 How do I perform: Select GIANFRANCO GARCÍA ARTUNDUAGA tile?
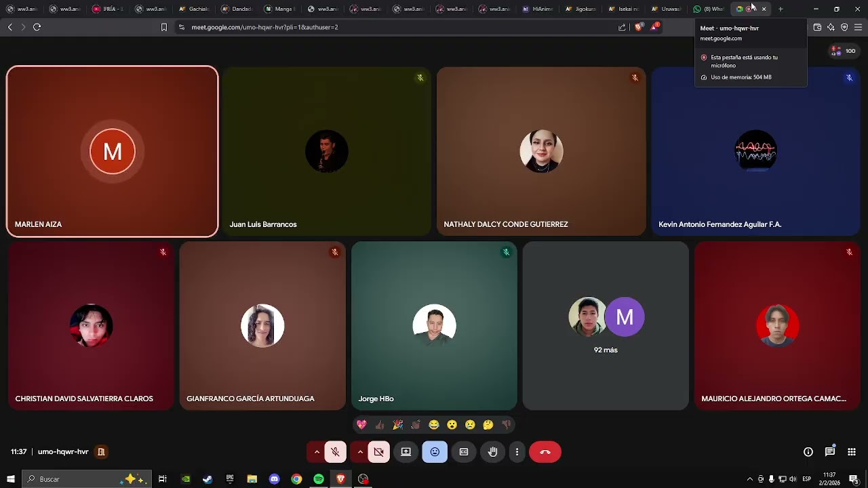(262, 326)
